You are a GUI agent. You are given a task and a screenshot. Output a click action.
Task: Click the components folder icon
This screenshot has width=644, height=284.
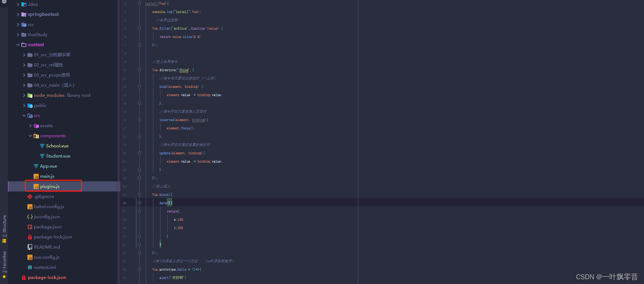coord(36,136)
